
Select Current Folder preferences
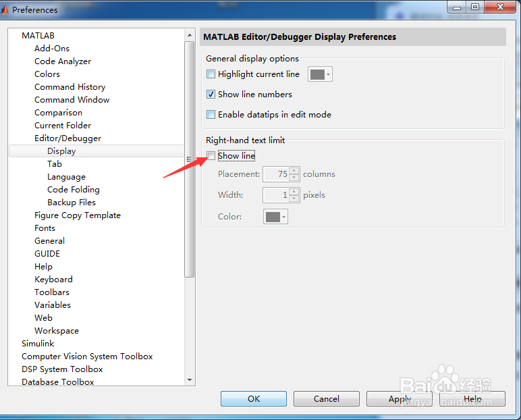pos(63,126)
